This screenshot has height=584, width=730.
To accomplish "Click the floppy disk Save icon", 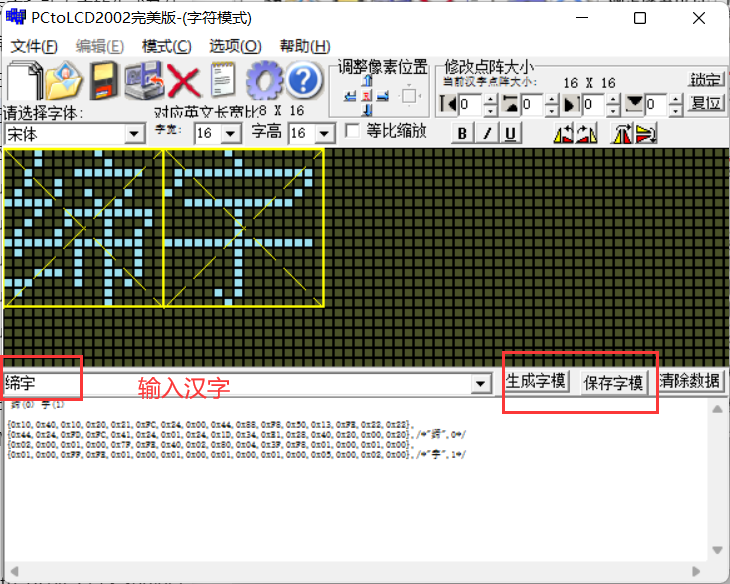I will coord(103,80).
